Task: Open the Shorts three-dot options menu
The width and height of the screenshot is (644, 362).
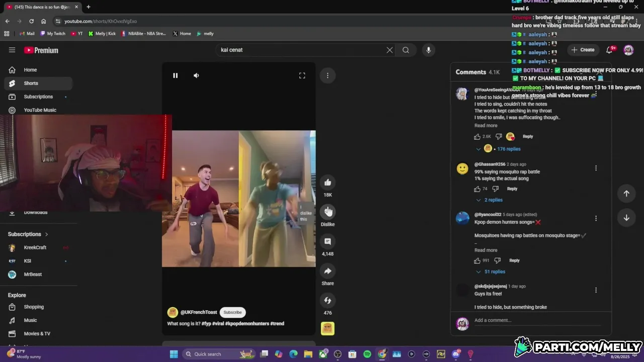Action: click(328, 75)
